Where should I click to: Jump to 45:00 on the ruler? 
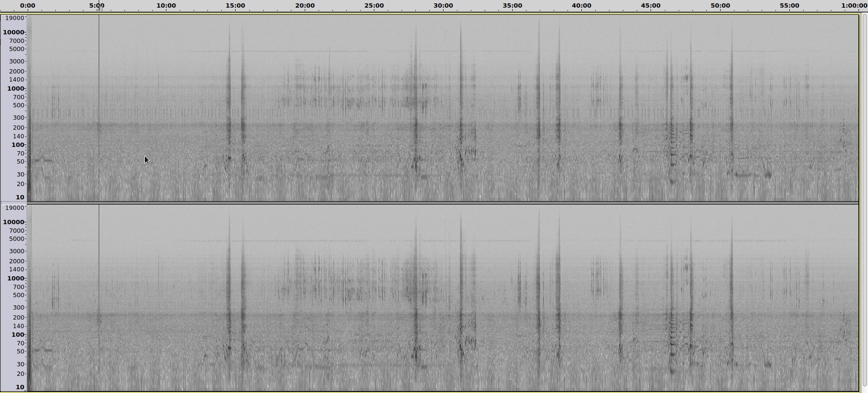(651, 6)
